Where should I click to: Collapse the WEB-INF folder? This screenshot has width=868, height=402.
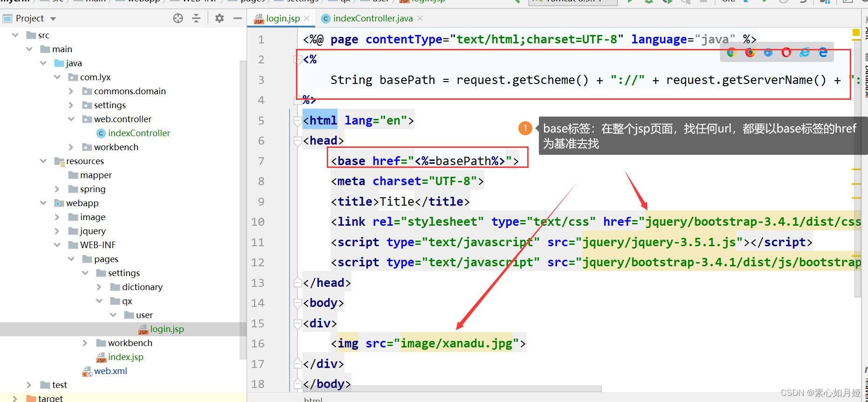click(x=57, y=245)
